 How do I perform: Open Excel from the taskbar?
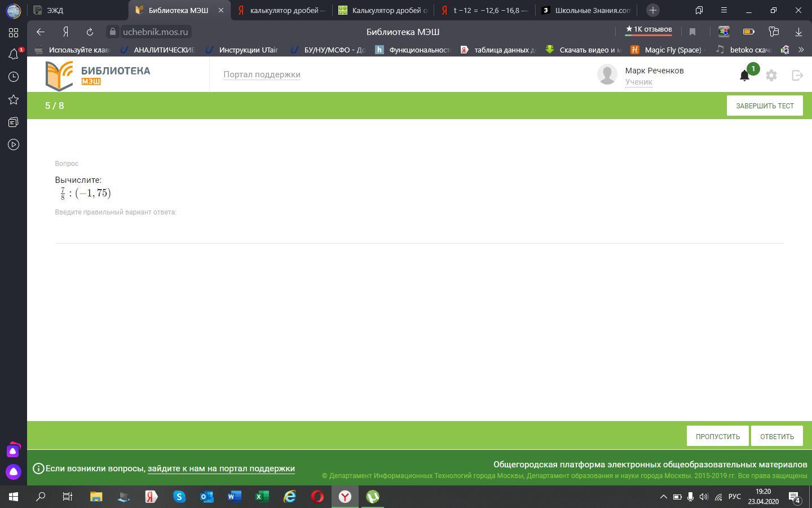click(x=262, y=497)
